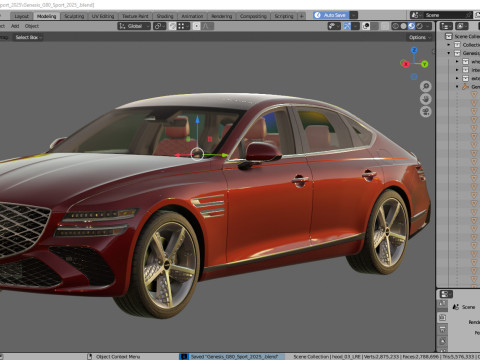Screen dimensions: 480x360
Task: Switch to the Rendering workspace tab
Action: click(221, 16)
